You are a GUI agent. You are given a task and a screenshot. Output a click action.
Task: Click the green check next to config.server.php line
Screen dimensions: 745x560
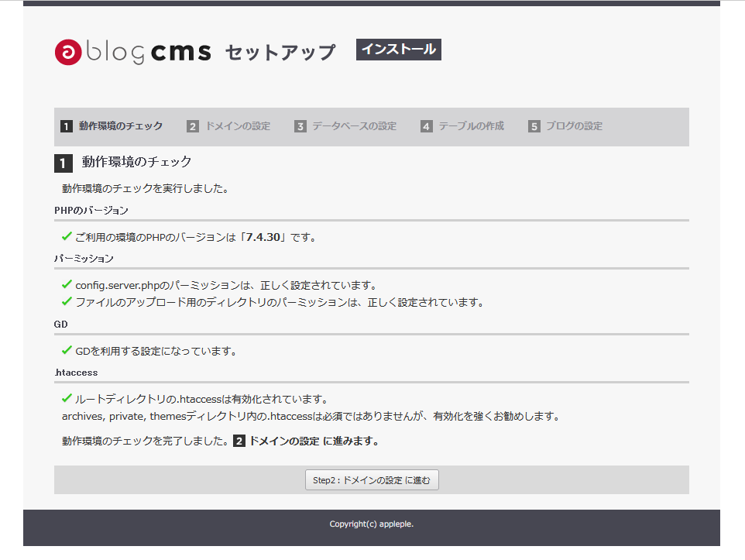tap(67, 284)
